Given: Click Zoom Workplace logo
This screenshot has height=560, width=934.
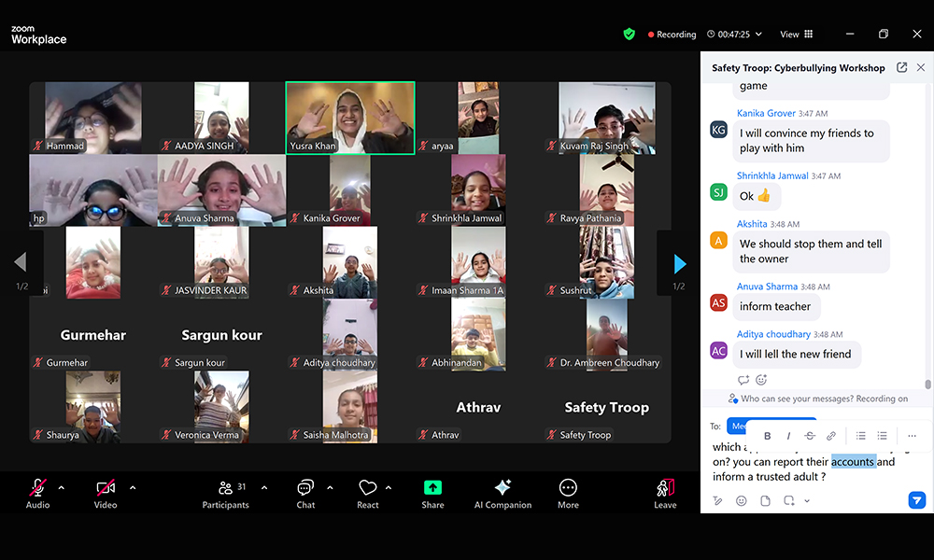Looking at the screenshot, I should coord(38,35).
